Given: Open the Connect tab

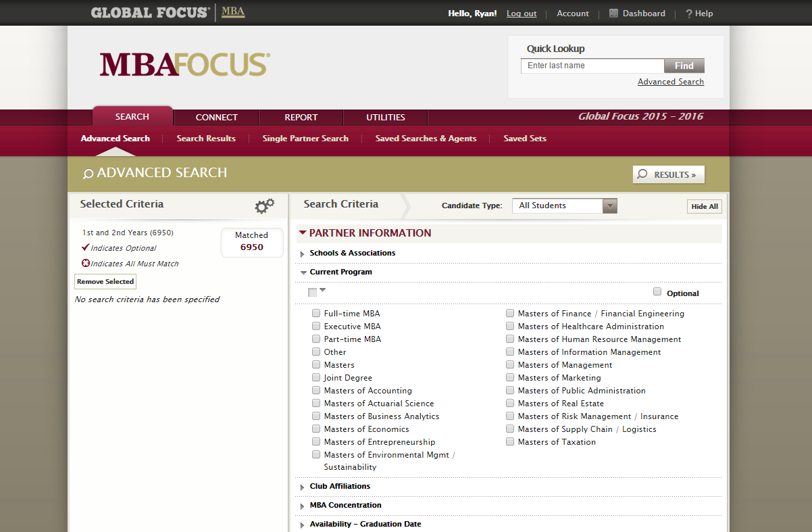Looking at the screenshot, I should point(217,117).
